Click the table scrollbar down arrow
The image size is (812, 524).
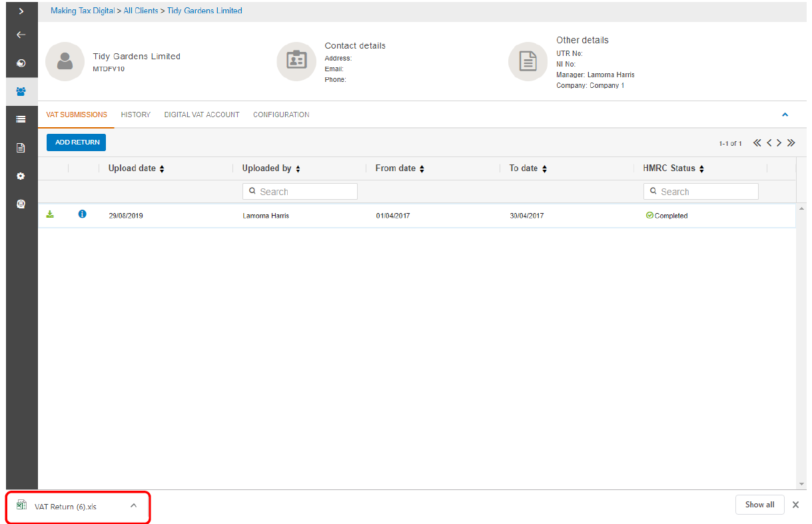tap(801, 484)
